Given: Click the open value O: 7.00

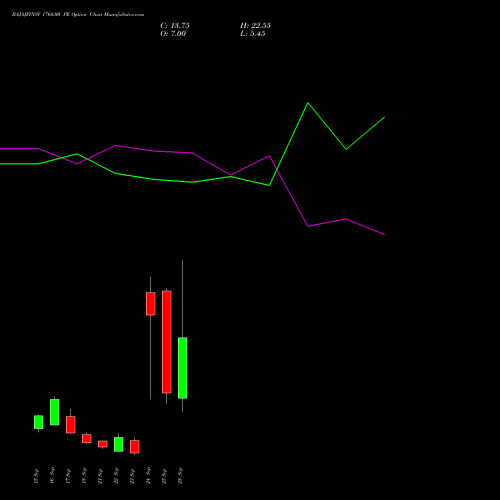Looking at the screenshot, I should click(x=173, y=34).
